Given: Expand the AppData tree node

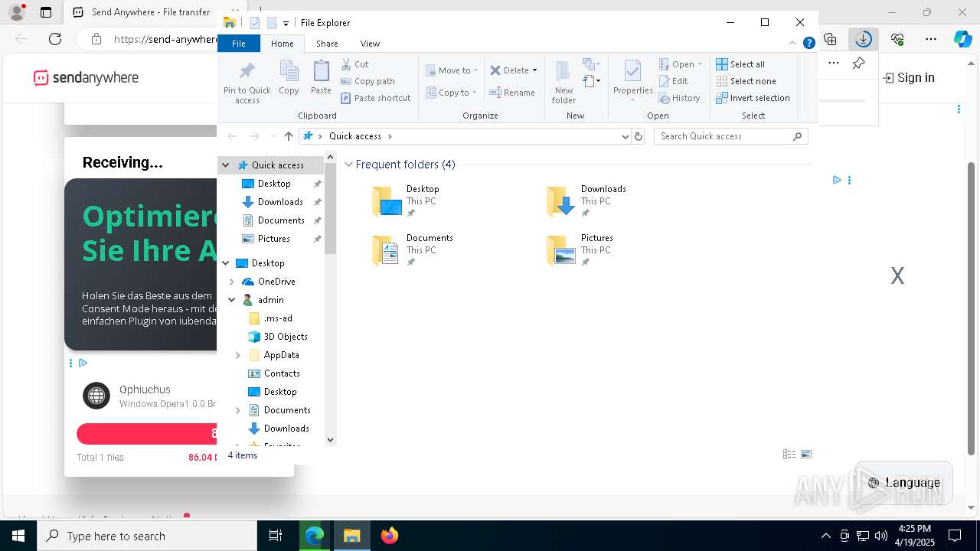Looking at the screenshot, I should pyautogui.click(x=238, y=355).
